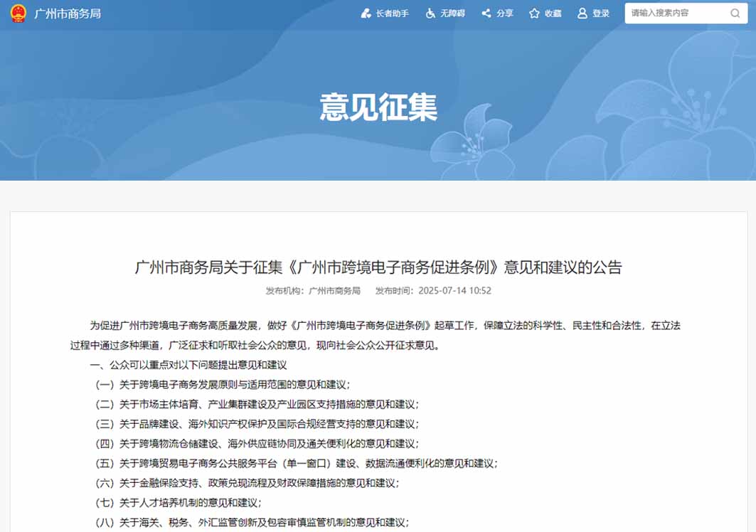Click the national emblem logo icon
This screenshot has height=532, width=756.
point(18,14)
